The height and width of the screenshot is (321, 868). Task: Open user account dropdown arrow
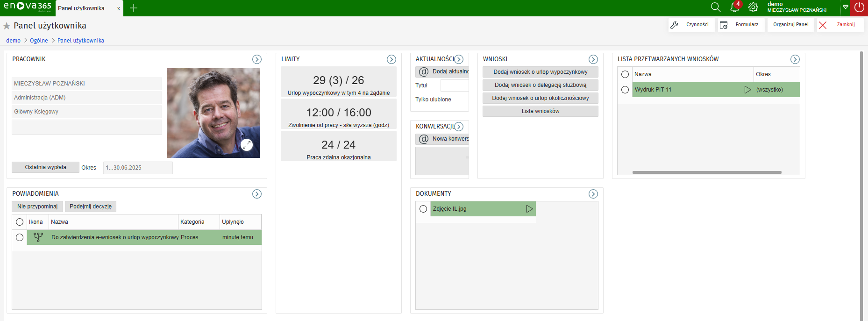tap(846, 7)
